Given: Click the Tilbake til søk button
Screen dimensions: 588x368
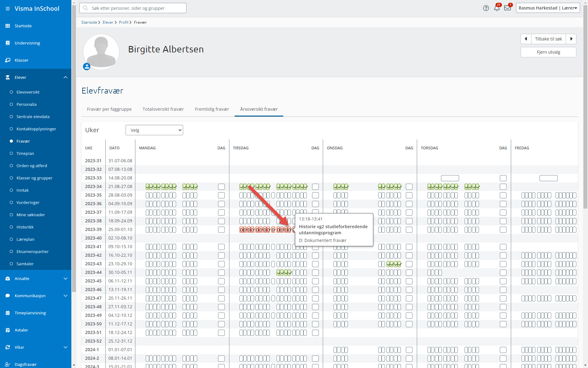Looking at the screenshot, I should [548, 39].
